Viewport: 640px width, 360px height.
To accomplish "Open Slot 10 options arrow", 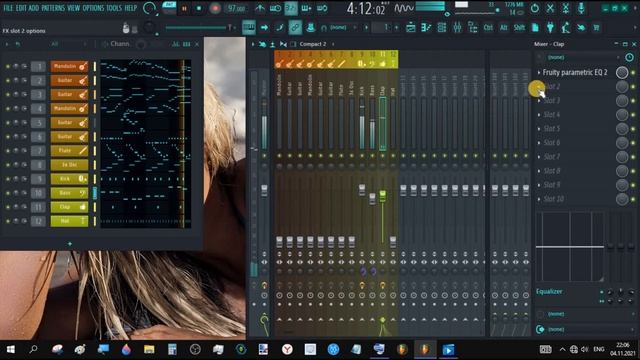I will tap(539, 199).
